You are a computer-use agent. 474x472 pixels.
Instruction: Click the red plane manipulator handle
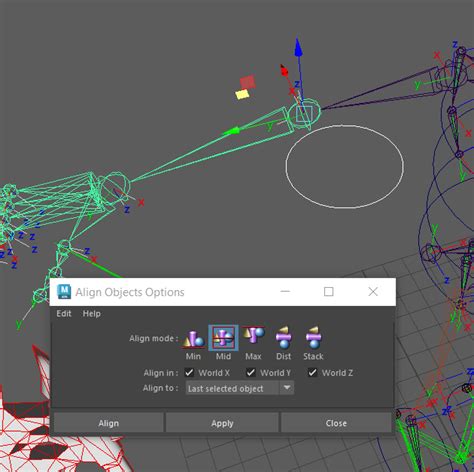point(248,82)
